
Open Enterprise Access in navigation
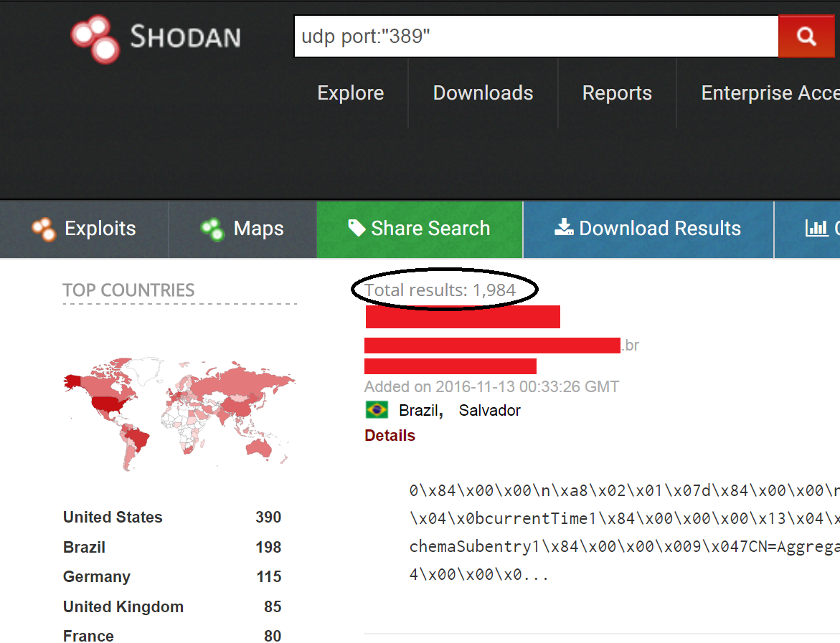click(769, 93)
